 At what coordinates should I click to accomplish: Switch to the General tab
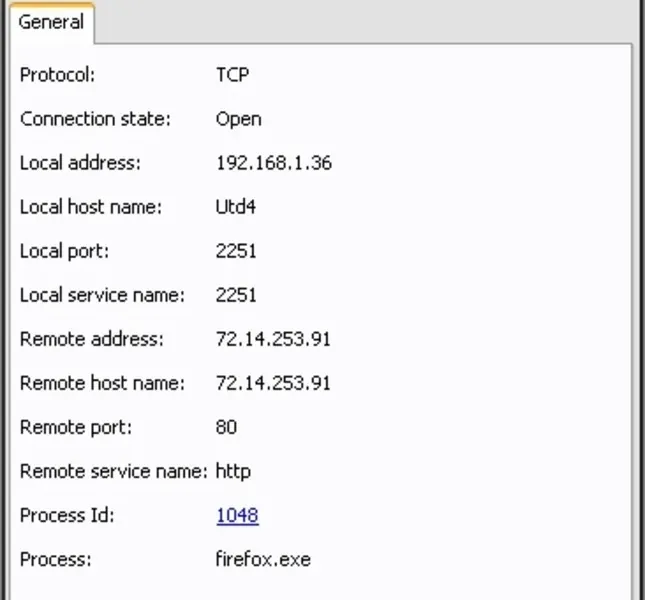click(51, 22)
